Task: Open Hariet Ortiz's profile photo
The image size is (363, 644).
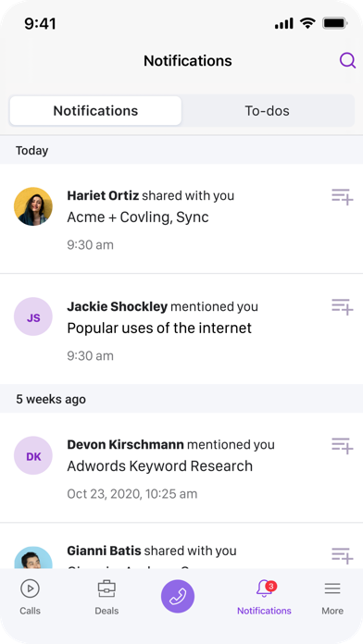Action: 33,206
